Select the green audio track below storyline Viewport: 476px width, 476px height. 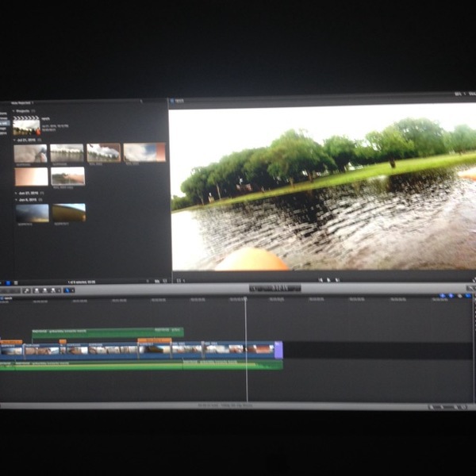141,365
